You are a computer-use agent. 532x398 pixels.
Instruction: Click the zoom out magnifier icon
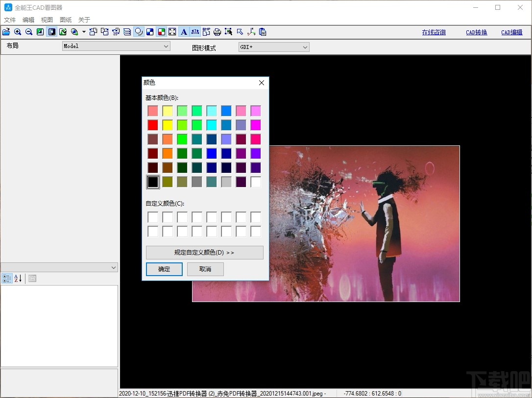tap(29, 32)
